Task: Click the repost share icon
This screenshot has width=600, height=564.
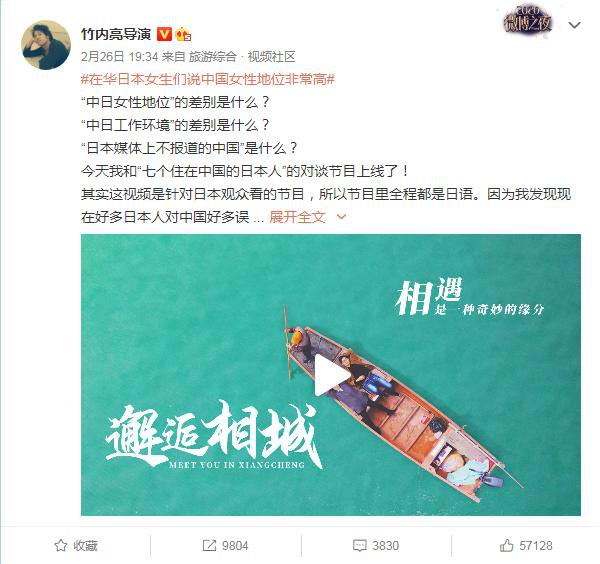Action: click(x=209, y=545)
